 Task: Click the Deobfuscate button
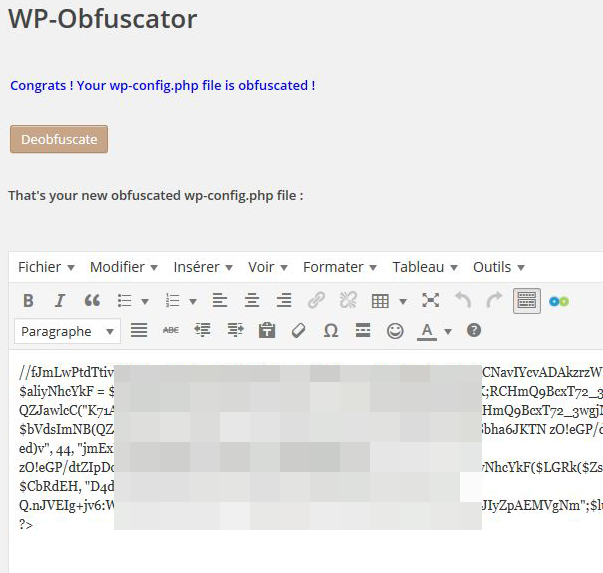[59, 139]
